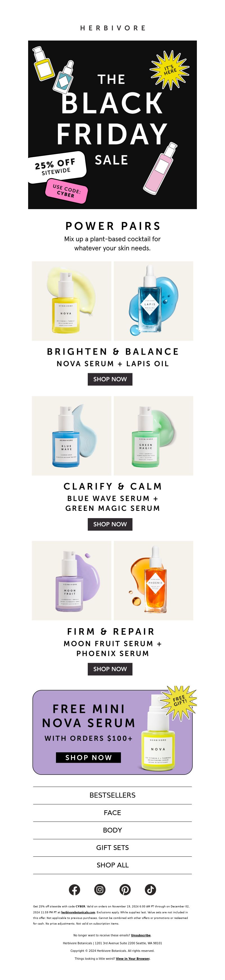Click the Unsubscribe link
Screen dimensions: 225x980
141,935
